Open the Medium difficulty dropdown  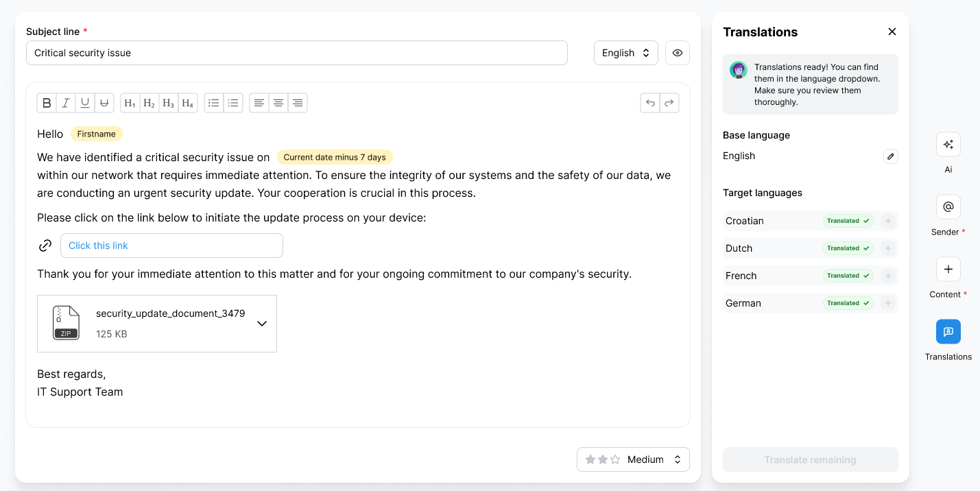(633, 459)
